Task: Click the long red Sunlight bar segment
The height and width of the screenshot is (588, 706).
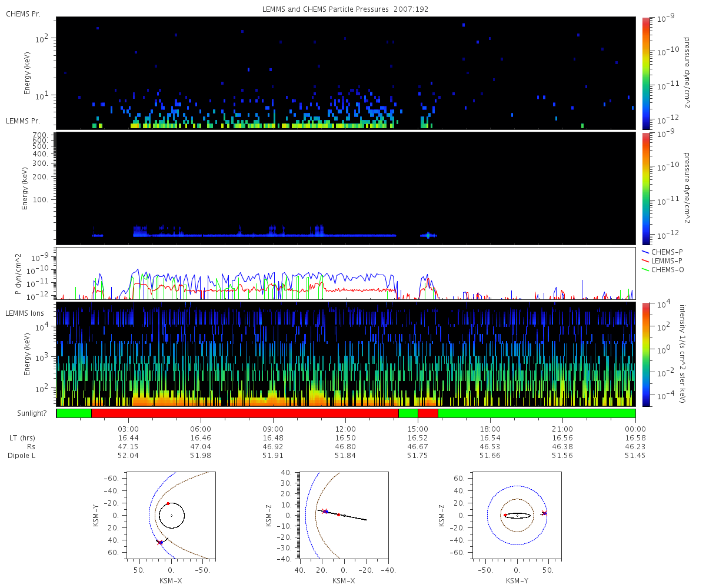Action: [x=245, y=413]
